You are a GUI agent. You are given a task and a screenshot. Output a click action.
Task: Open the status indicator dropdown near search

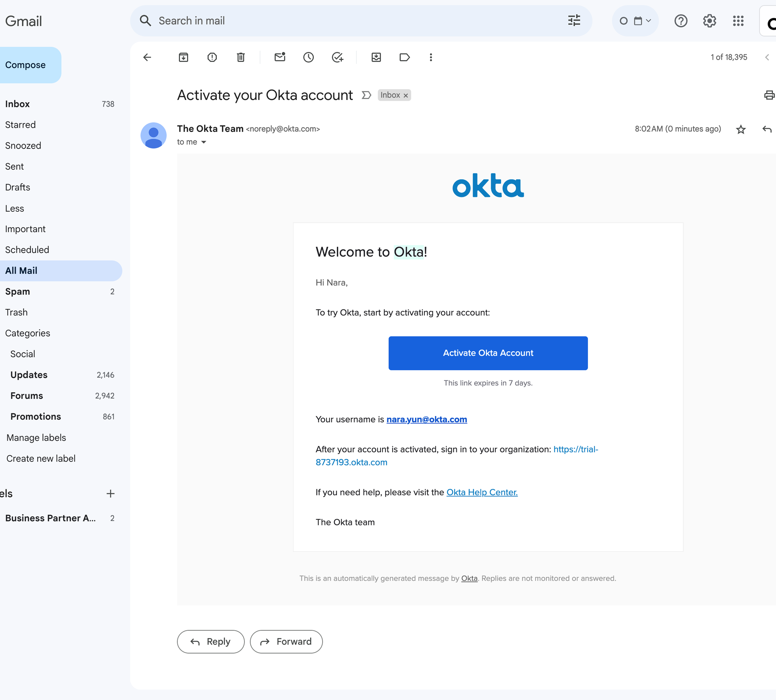tap(635, 21)
